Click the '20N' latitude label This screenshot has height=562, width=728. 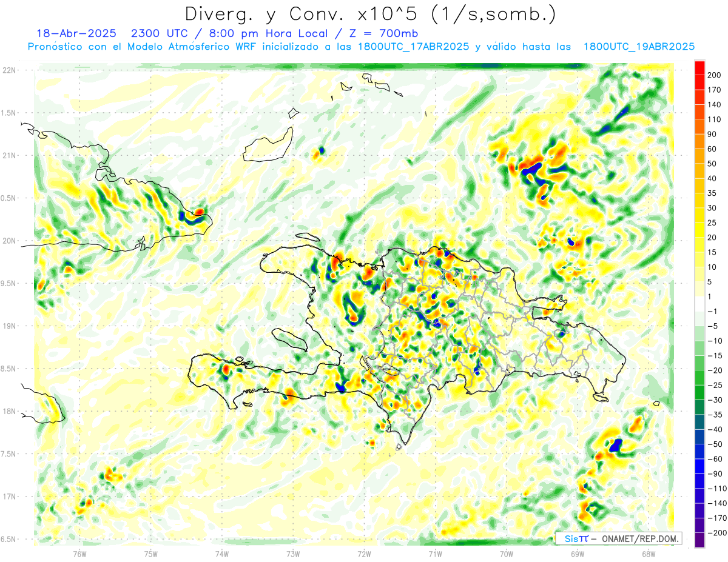(x=9, y=241)
